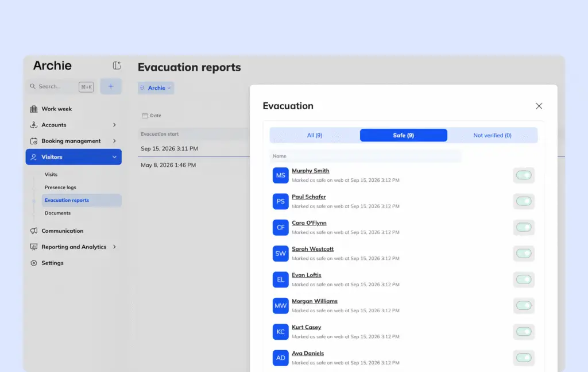588x372 pixels.
Task: Click the search magnifier icon
Action: pos(33,86)
